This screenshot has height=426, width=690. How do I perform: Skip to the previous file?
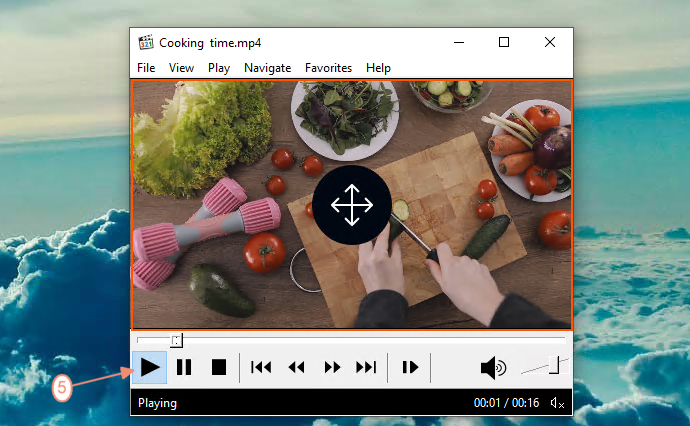point(261,367)
